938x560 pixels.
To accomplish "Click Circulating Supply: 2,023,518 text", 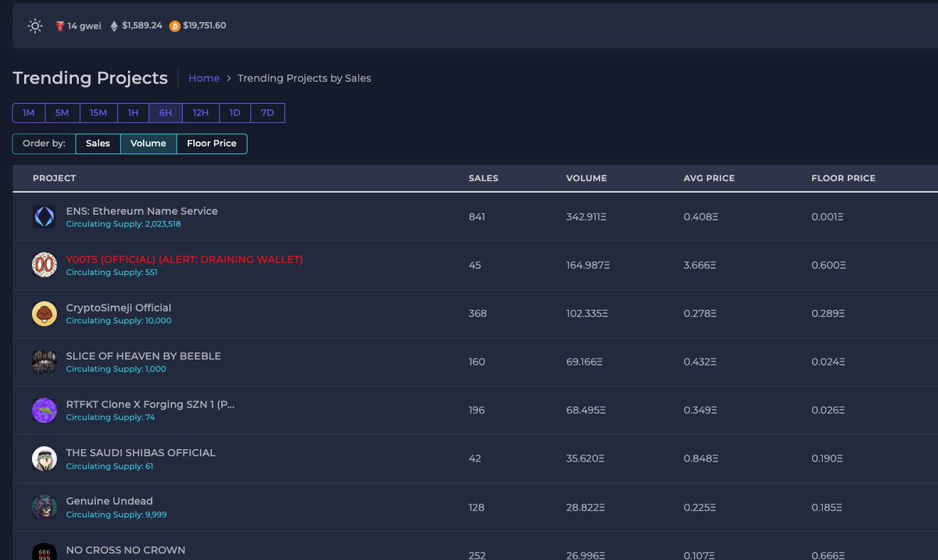I will (x=124, y=224).
